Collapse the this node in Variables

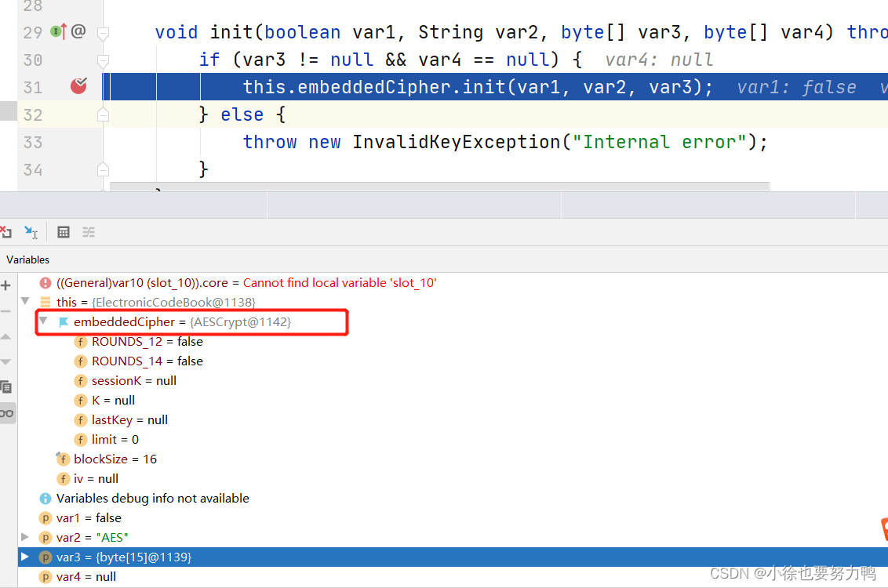coord(26,302)
